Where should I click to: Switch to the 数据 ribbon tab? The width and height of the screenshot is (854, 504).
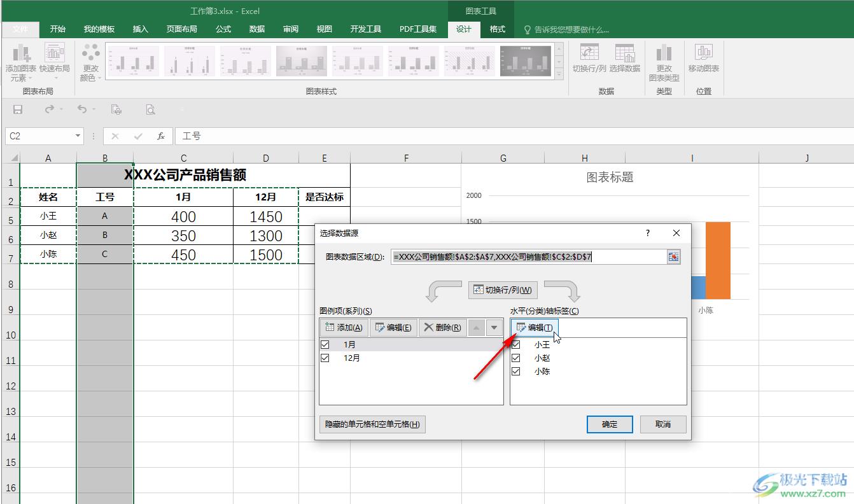pyautogui.click(x=257, y=29)
